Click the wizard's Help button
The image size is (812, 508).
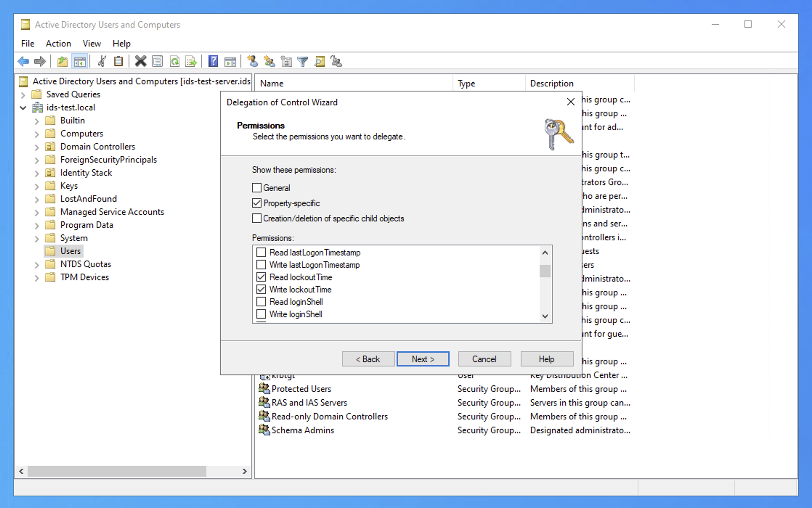coord(547,359)
